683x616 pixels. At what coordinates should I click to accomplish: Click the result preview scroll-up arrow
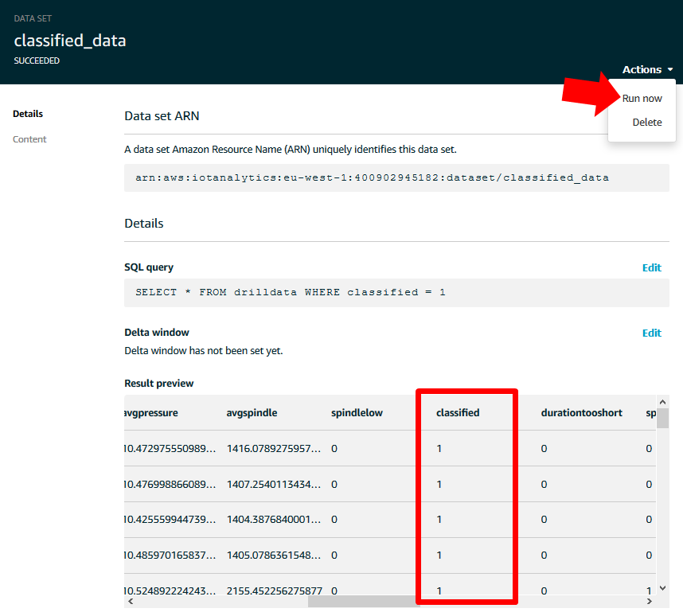(663, 400)
